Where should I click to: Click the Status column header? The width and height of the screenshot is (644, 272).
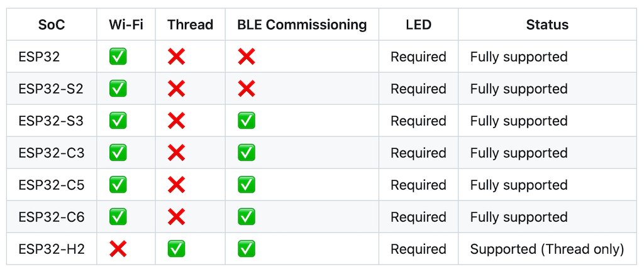[547, 25]
